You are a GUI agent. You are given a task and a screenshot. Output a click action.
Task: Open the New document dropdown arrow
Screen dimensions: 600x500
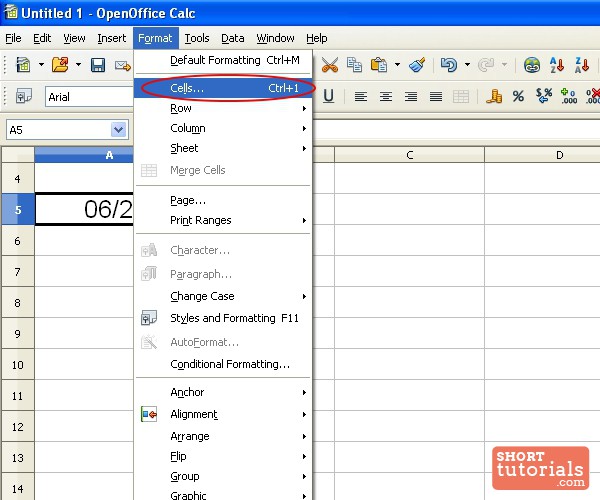pyautogui.click(x=41, y=65)
